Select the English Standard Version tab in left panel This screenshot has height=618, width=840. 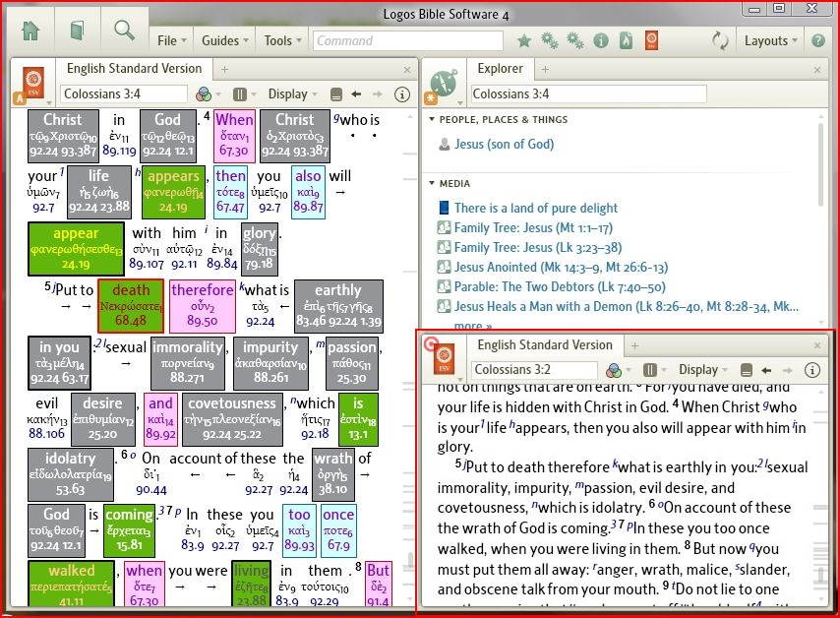pos(134,69)
